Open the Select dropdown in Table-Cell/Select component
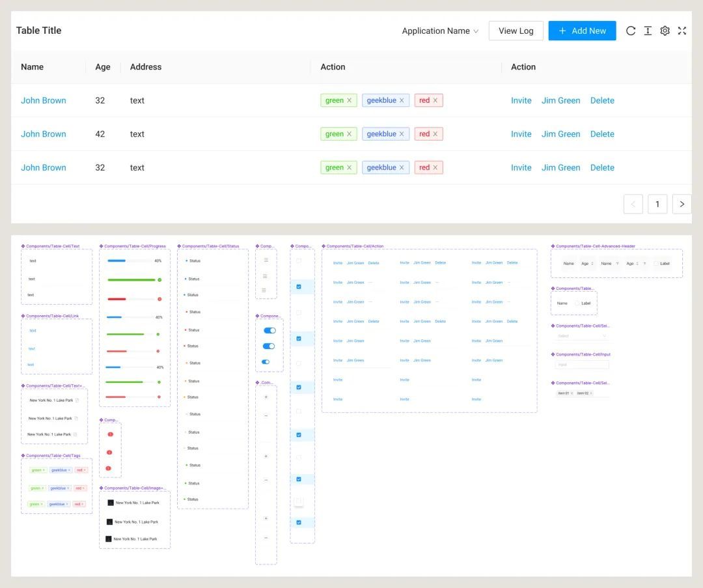This screenshot has width=703, height=588. coord(581,336)
